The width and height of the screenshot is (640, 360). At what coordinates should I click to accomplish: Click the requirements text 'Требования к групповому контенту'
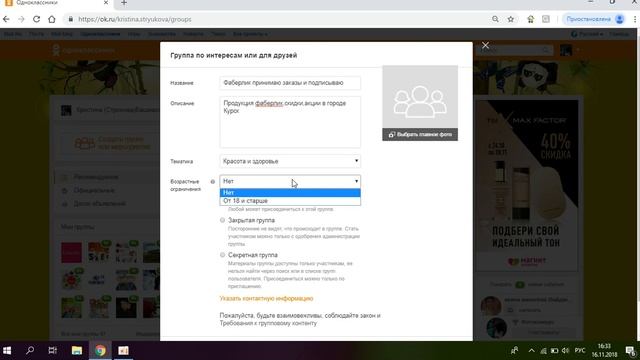[268, 323]
